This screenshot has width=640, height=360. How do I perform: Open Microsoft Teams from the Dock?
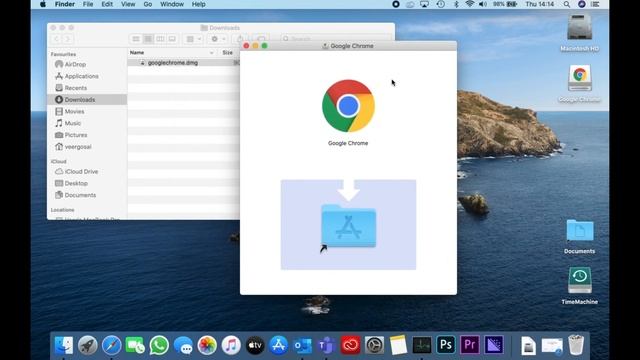pos(327,345)
